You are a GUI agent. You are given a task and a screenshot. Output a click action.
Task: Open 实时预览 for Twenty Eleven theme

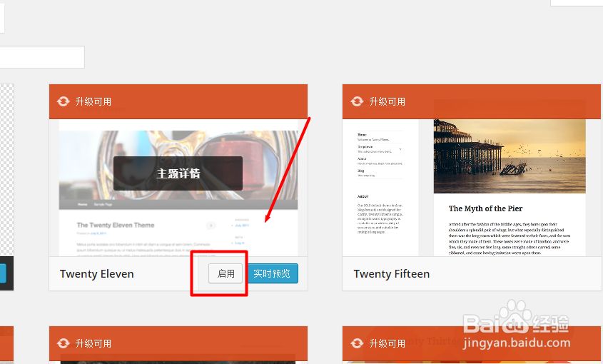[x=273, y=273]
